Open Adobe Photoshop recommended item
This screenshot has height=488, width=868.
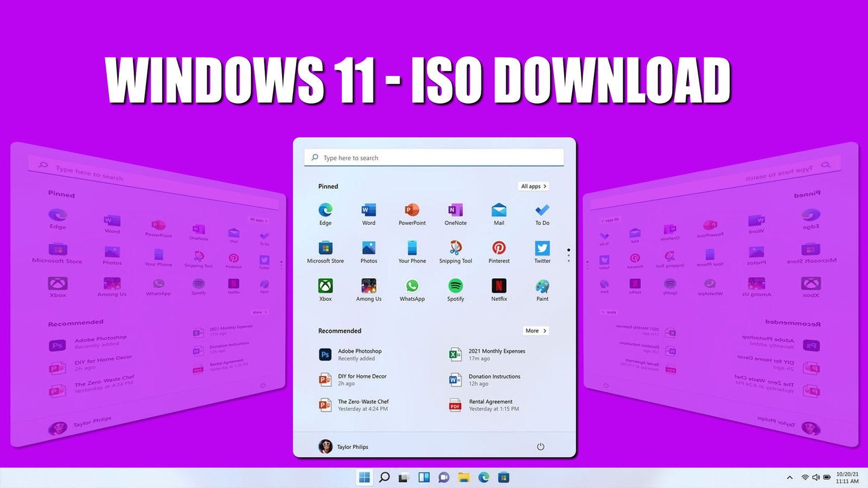(x=350, y=355)
